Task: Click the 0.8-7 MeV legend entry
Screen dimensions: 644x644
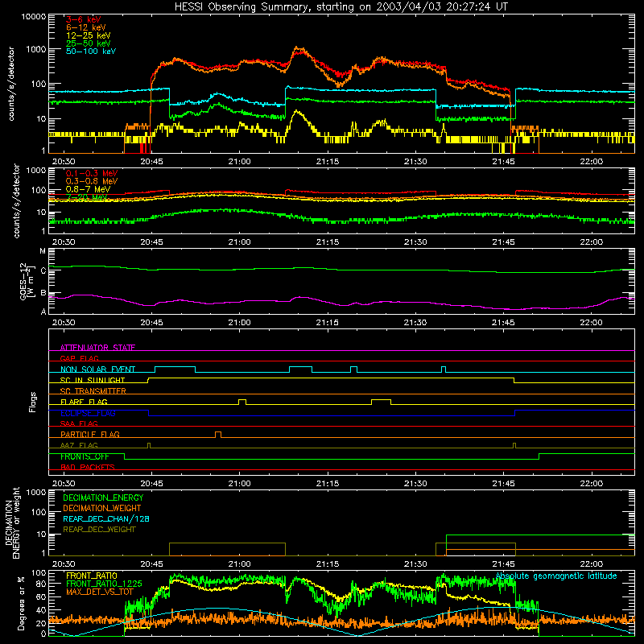Action: [x=89, y=189]
